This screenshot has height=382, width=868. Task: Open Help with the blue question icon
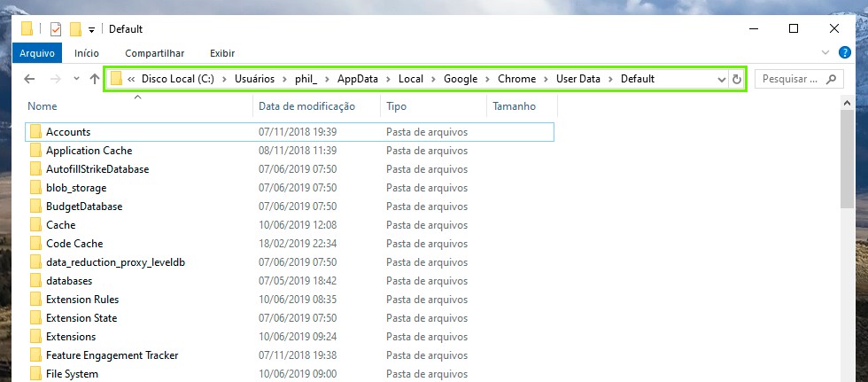(845, 53)
